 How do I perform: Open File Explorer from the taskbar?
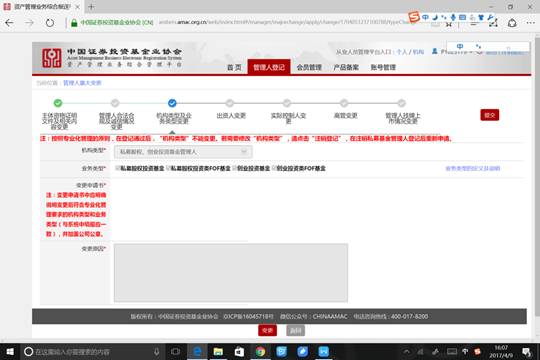tap(218, 351)
